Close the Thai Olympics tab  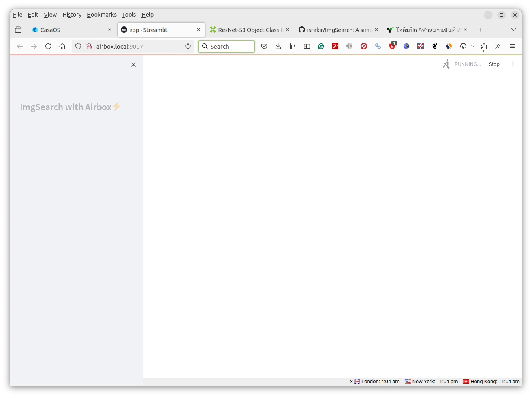pyautogui.click(x=465, y=30)
